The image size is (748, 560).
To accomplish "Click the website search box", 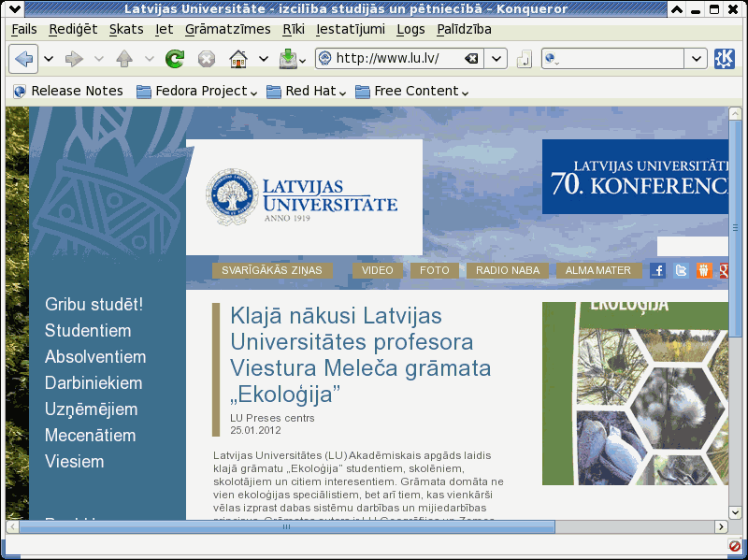I will pos(693,247).
